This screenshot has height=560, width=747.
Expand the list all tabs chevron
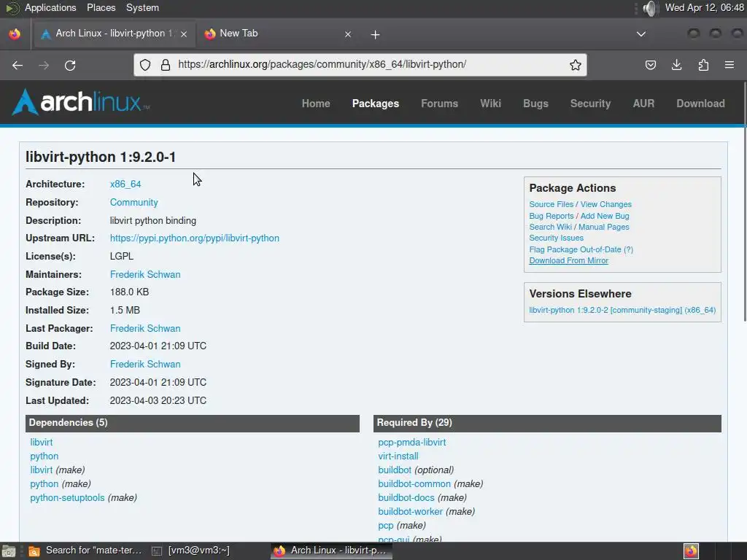click(641, 34)
